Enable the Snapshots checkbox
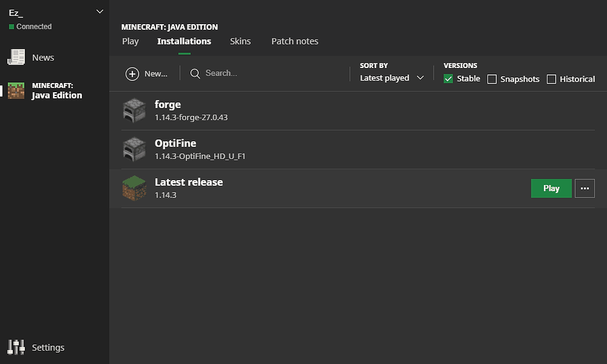This screenshot has width=607, height=364. coord(492,79)
